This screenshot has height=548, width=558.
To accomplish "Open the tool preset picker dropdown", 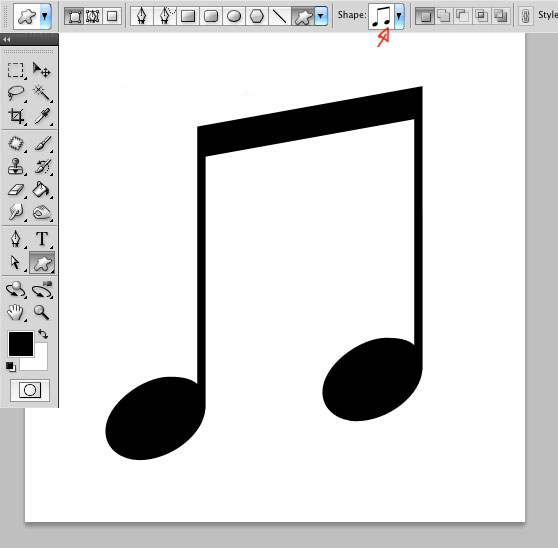I will (x=45, y=16).
